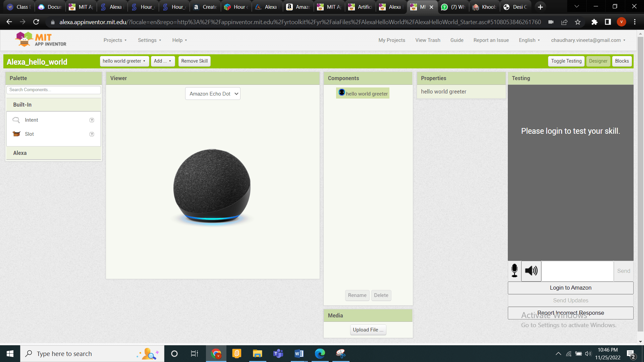Select the Intent component in the palette
The width and height of the screenshot is (644, 362).
pyautogui.click(x=32, y=120)
